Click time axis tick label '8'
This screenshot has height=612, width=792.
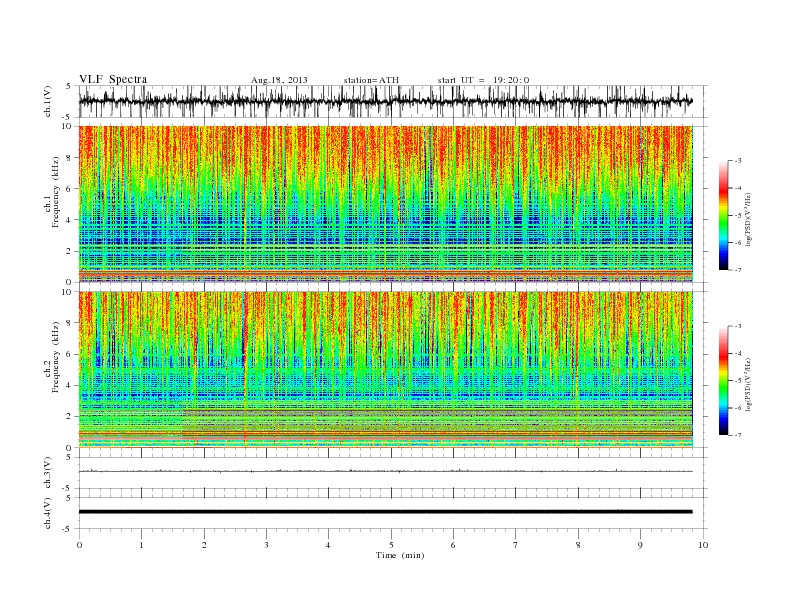click(x=578, y=545)
